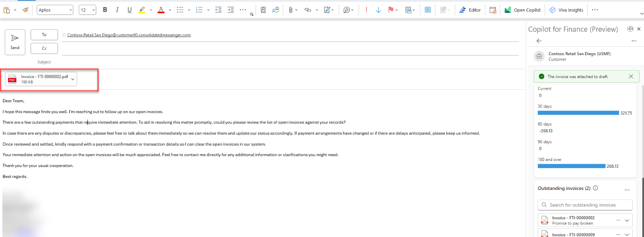Click the To recipients button

pos(44,35)
